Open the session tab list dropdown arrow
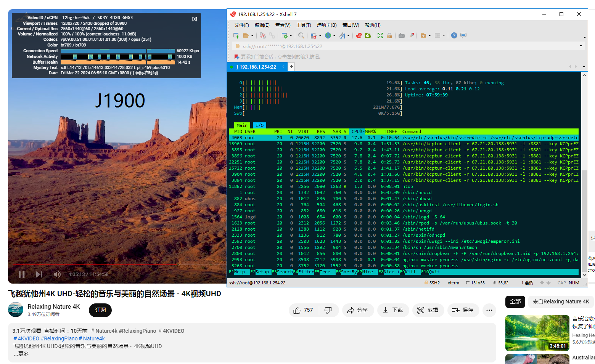Image resolution: width=595 pixels, height=364 pixels. [x=584, y=67]
